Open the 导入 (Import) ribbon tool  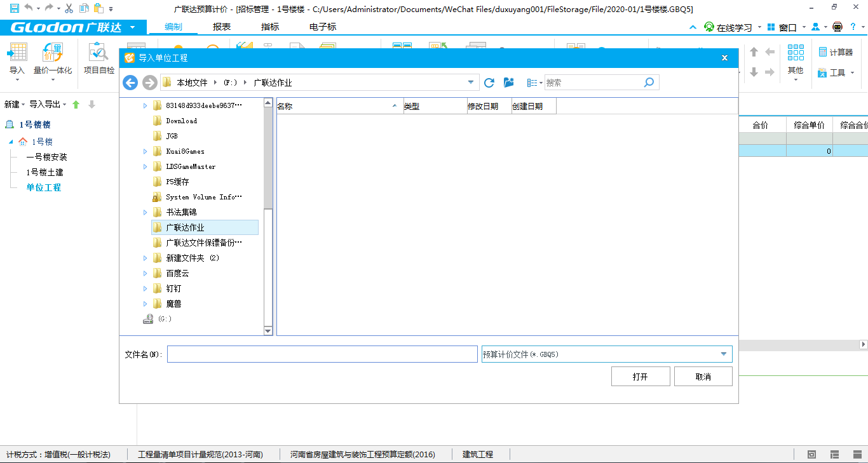(17, 61)
